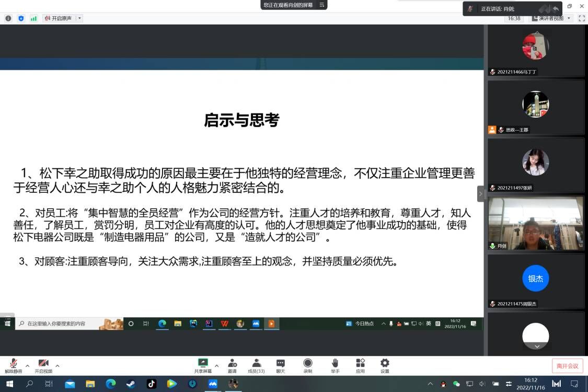The width and height of the screenshot is (588, 392).
Task: Raise hand using 举手 icon
Action: pos(335,365)
